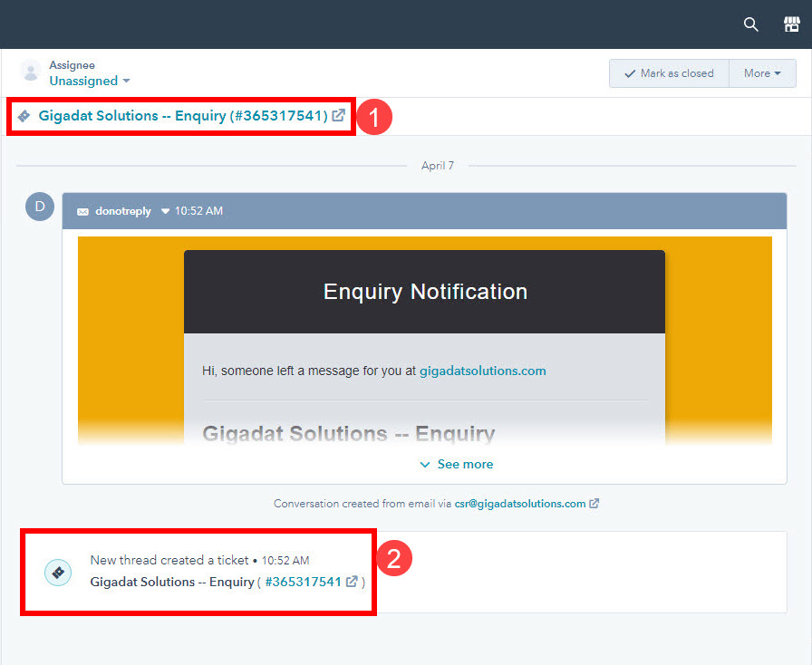Click the email envelope icon by donotreply
Screen dimensions: 812x665
(x=82, y=211)
